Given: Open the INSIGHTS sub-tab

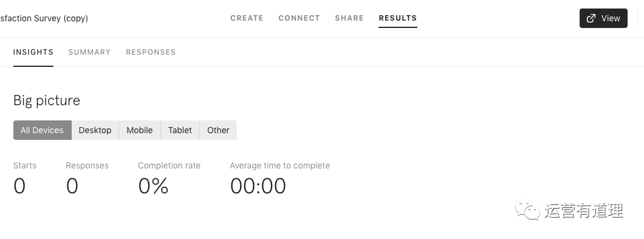Looking at the screenshot, I should point(33,52).
